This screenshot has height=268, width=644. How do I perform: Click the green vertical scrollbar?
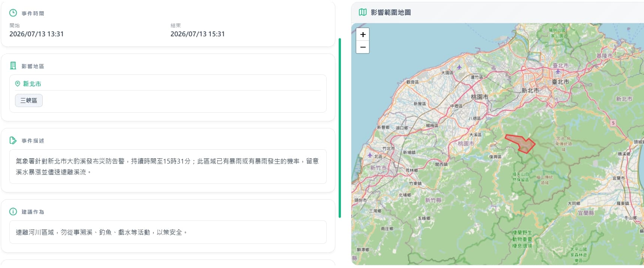(x=340, y=128)
